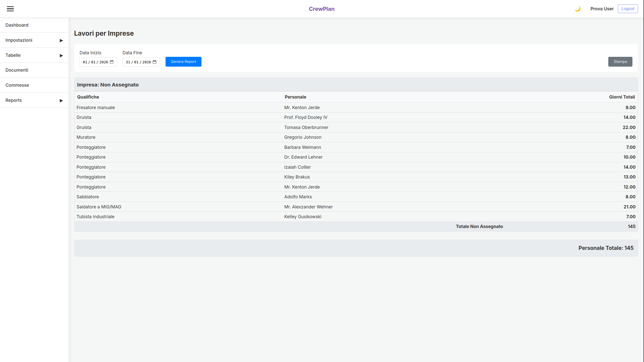Click the Data Fine date field
The image size is (644, 362).
138,62
